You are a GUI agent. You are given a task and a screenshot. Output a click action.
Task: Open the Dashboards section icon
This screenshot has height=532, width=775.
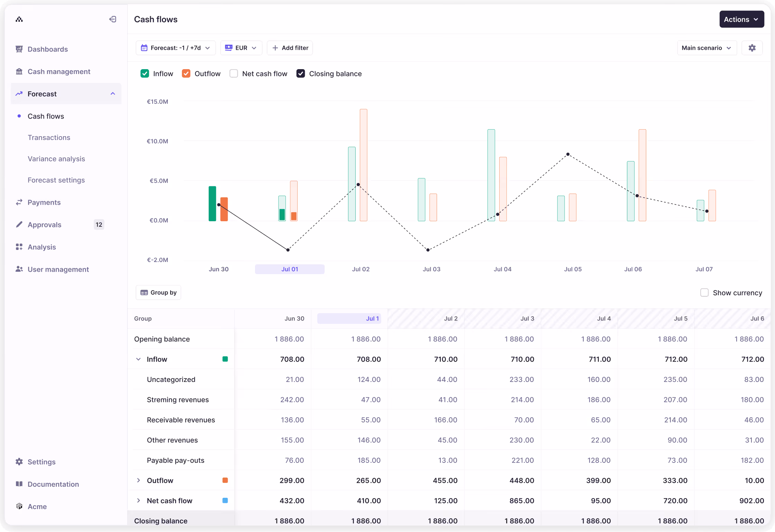coord(19,49)
